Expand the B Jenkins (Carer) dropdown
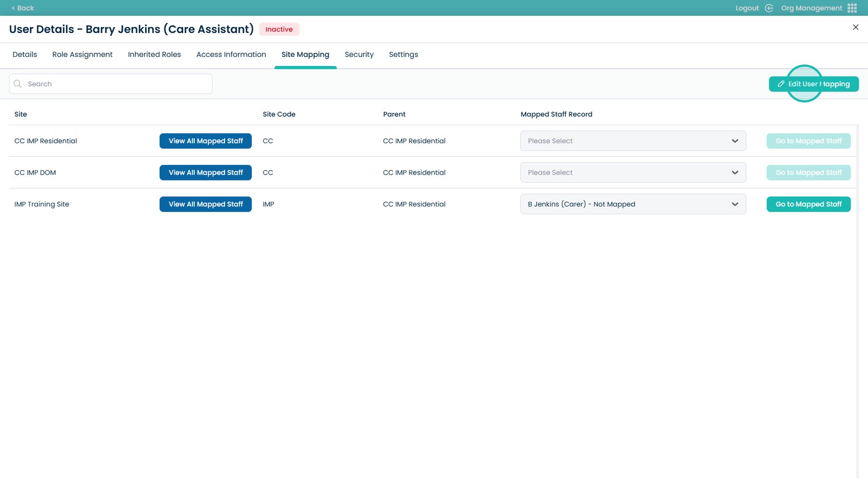Screen dimensions: 868x488 pos(633,204)
